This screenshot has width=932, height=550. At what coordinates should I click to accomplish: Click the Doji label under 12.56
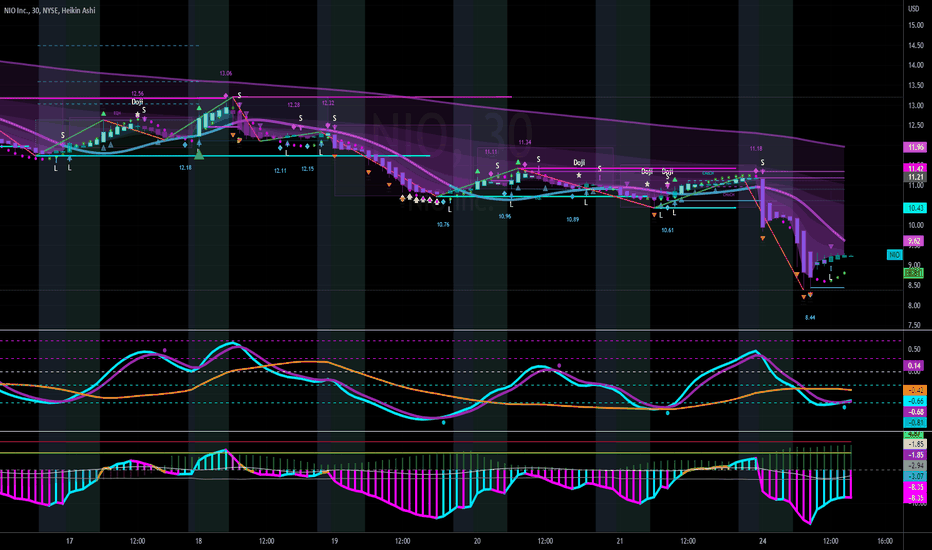pyautogui.click(x=137, y=102)
